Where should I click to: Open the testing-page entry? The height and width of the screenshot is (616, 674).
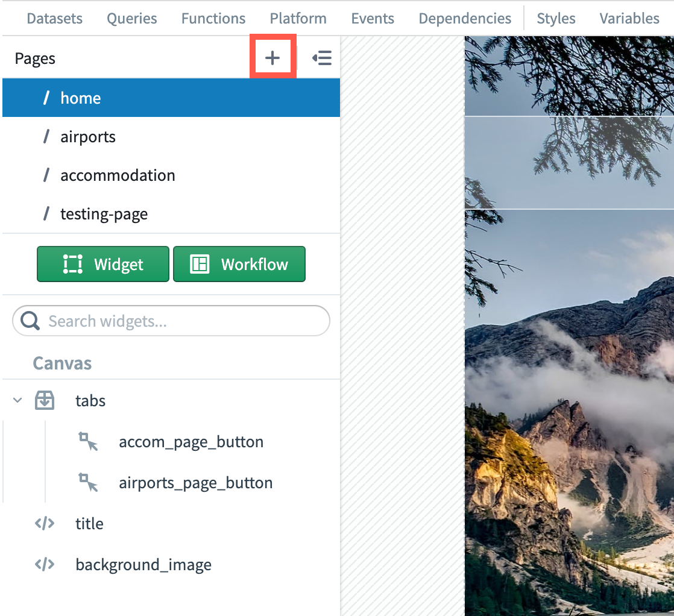(x=171, y=213)
